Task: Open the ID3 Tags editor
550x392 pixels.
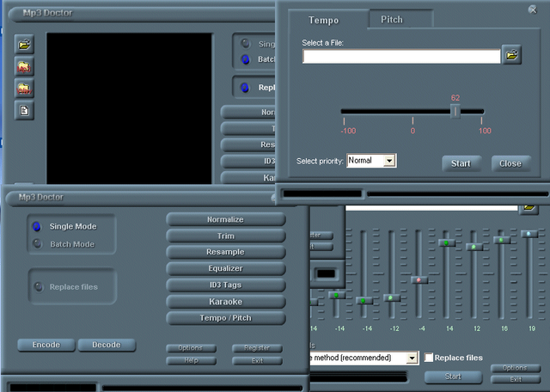Action: [x=225, y=285]
